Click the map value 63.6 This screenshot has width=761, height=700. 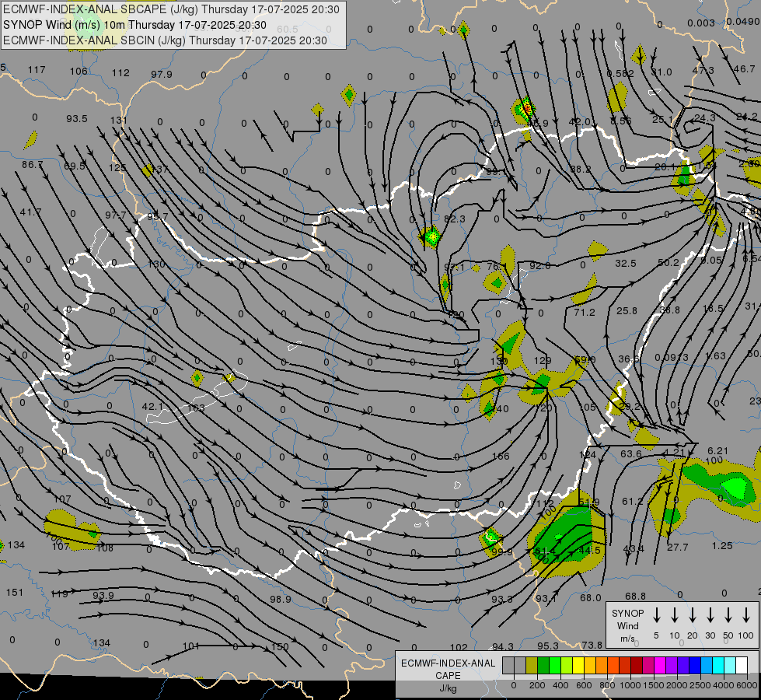point(631,454)
